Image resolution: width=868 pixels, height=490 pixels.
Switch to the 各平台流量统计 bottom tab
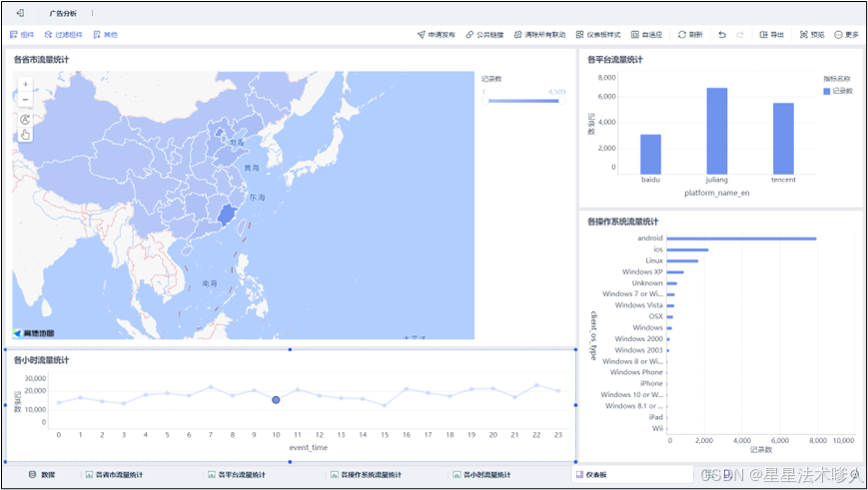pos(237,474)
